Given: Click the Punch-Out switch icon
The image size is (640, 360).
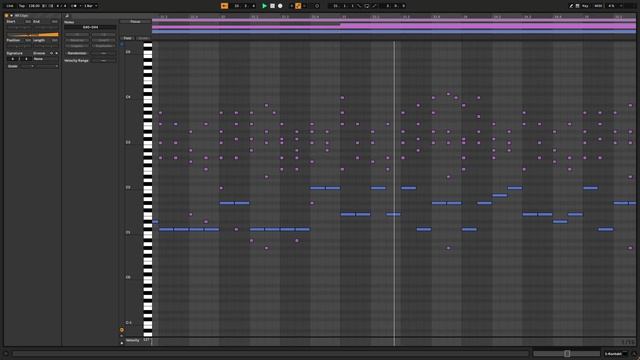Looking at the screenshot, I should point(374,6).
